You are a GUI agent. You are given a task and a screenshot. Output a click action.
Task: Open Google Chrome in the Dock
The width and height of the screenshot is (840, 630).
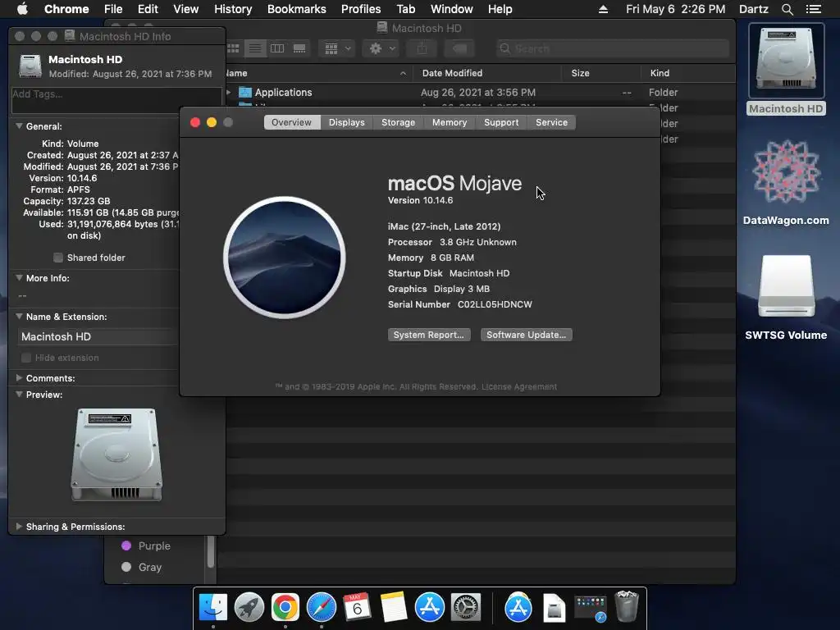(285, 607)
